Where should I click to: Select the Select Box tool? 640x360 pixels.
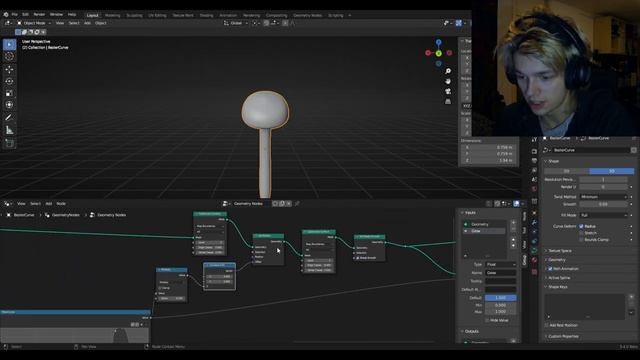coord(9,44)
